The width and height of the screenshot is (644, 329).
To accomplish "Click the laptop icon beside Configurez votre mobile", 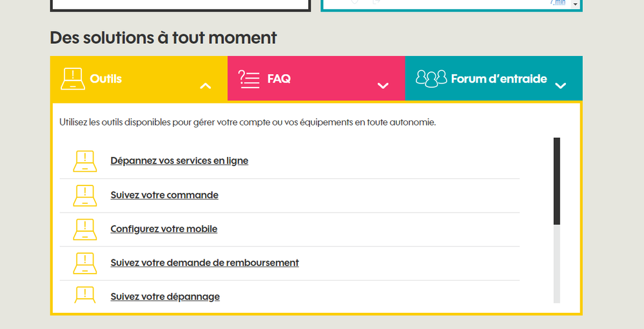I will point(84,229).
